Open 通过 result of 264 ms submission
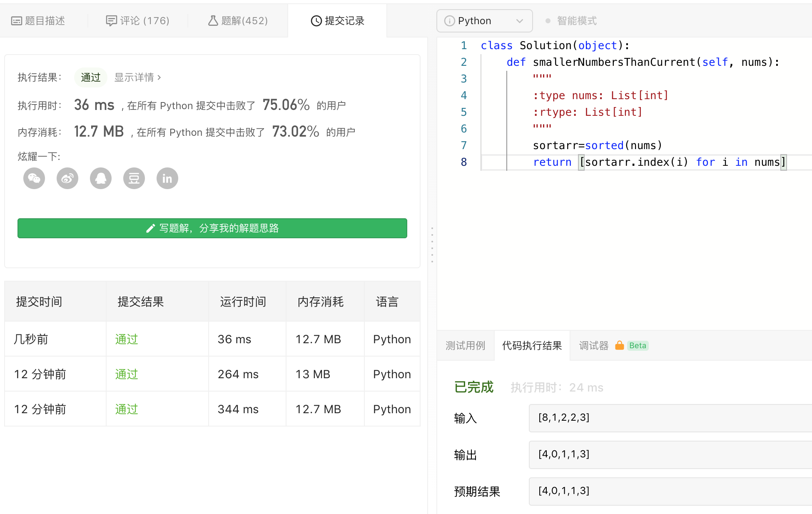 (x=127, y=374)
